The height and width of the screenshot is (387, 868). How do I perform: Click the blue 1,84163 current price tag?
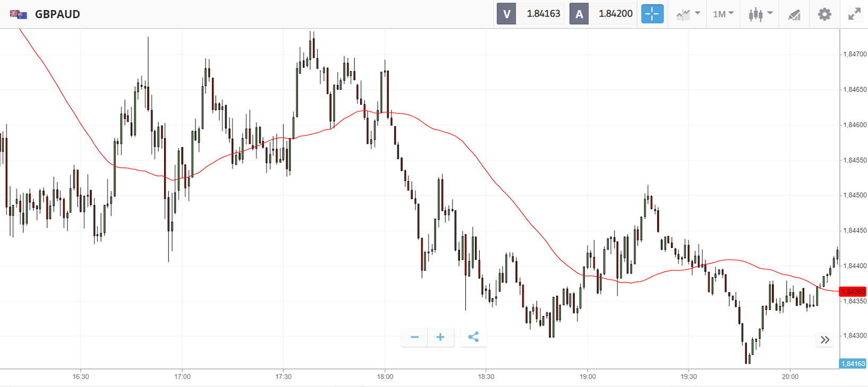[853, 364]
